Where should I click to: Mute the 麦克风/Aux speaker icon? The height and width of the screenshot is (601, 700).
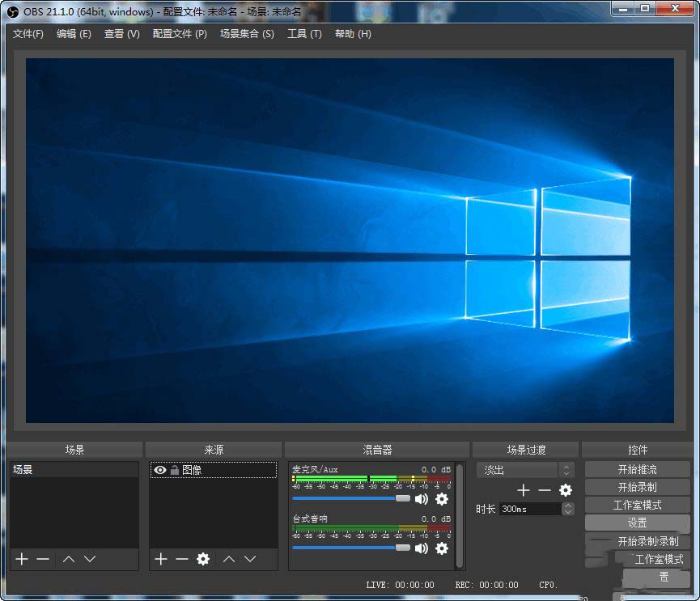pyautogui.click(x=421, y=499)
